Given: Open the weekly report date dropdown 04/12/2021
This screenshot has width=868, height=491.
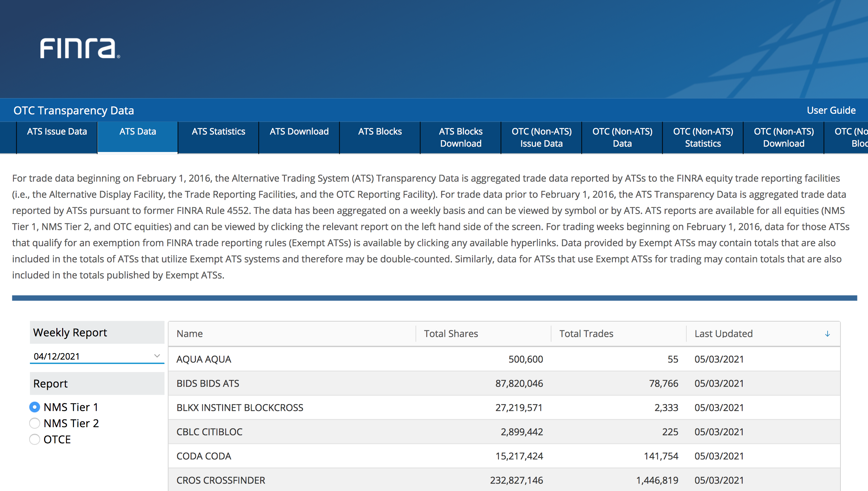Looking at the screenshot, I should 97,356.
